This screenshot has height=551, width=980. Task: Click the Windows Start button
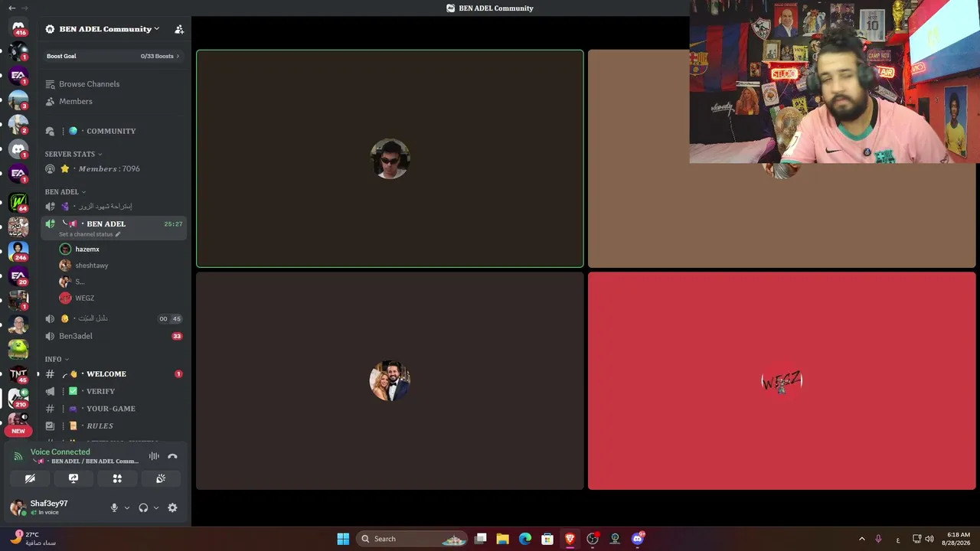[x=343, y=539]
